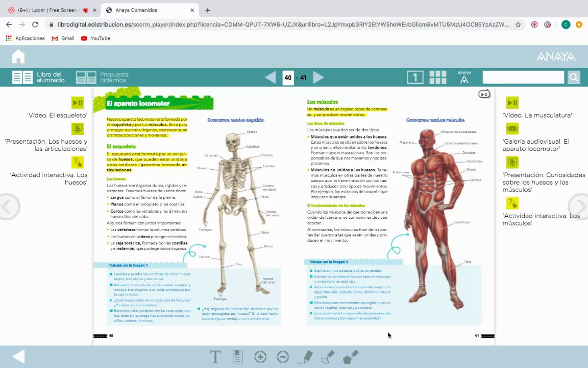Click the address bar URL
Viewport: 588px width, 368px height.
[283, 25]
